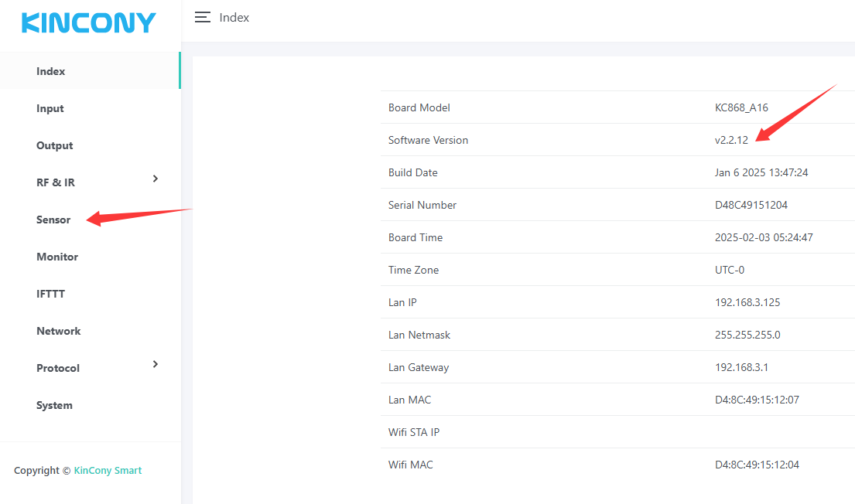Navigate to the Monitor page

(57, 257)
